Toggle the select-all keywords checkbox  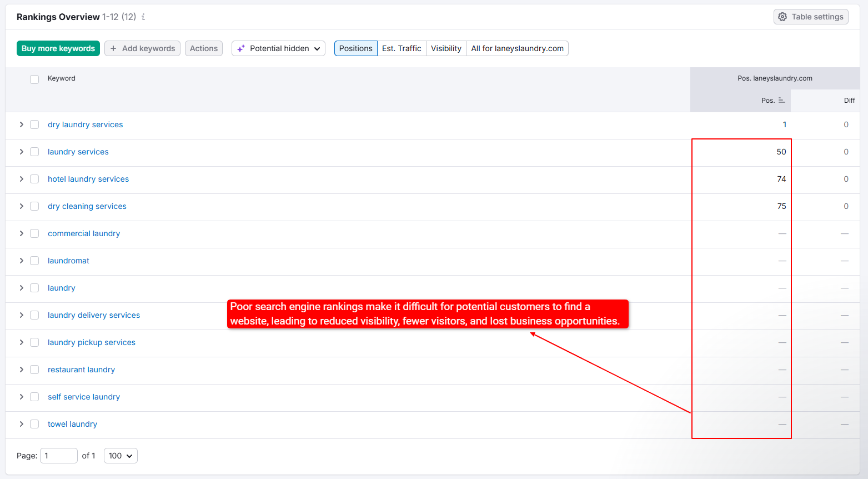pyautogui.click(x=34, y=79)
